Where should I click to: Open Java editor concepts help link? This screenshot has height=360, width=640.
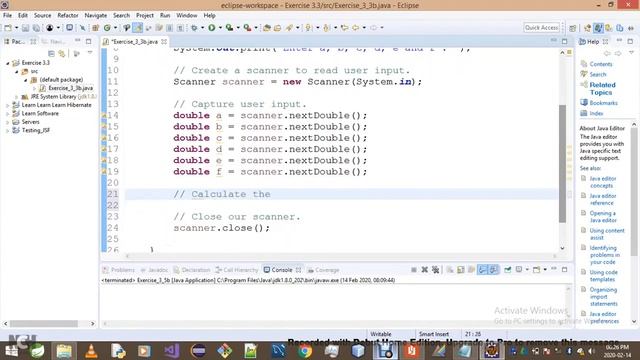pos(602,182)
